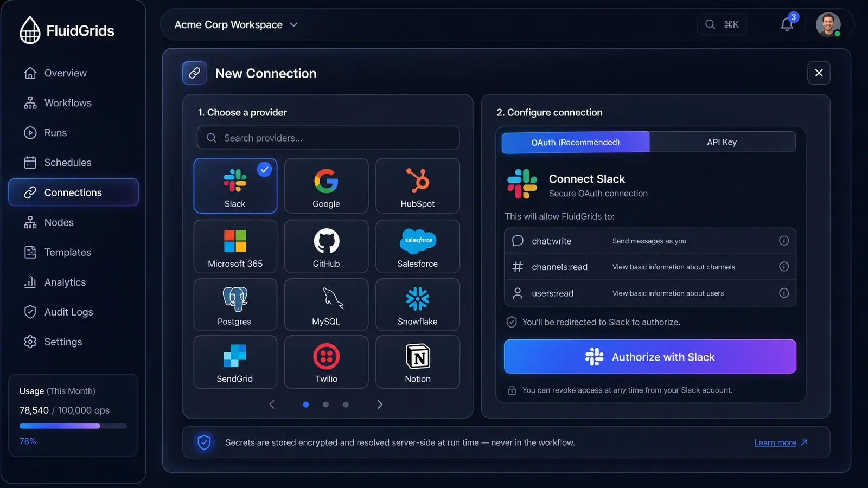Show info for chat:write scope
Viewport: 868px width, 488px height.
point(784,241)
